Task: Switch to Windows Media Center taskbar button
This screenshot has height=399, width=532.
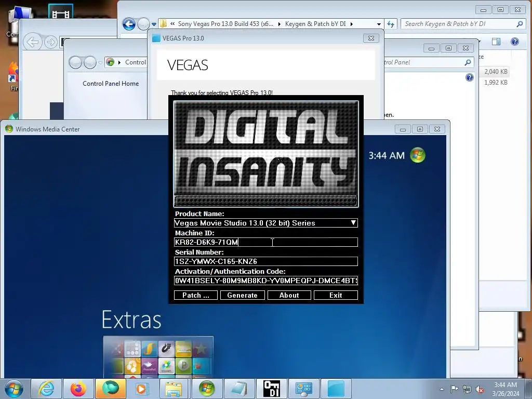Action: [x=207, y=389]
